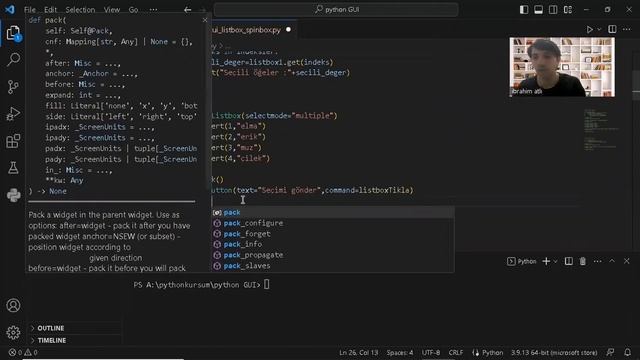Open editor More Actions ellipsis

(627, 29)
